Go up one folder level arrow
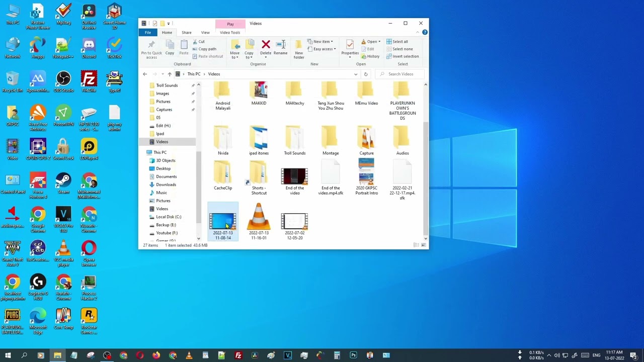Screen dimensions: 644x362 (170, 74)
